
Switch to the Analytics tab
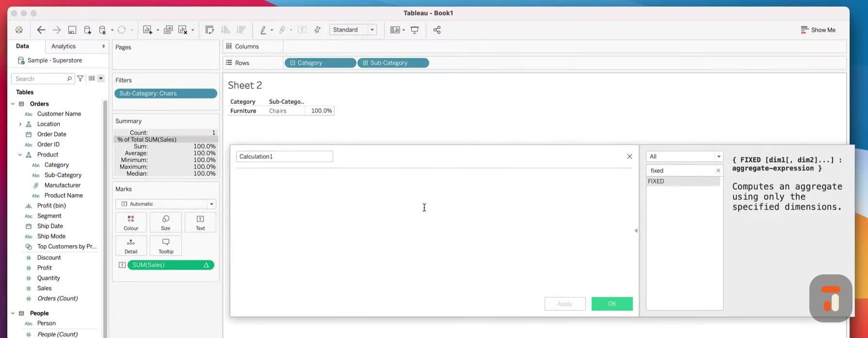[64, 46]
